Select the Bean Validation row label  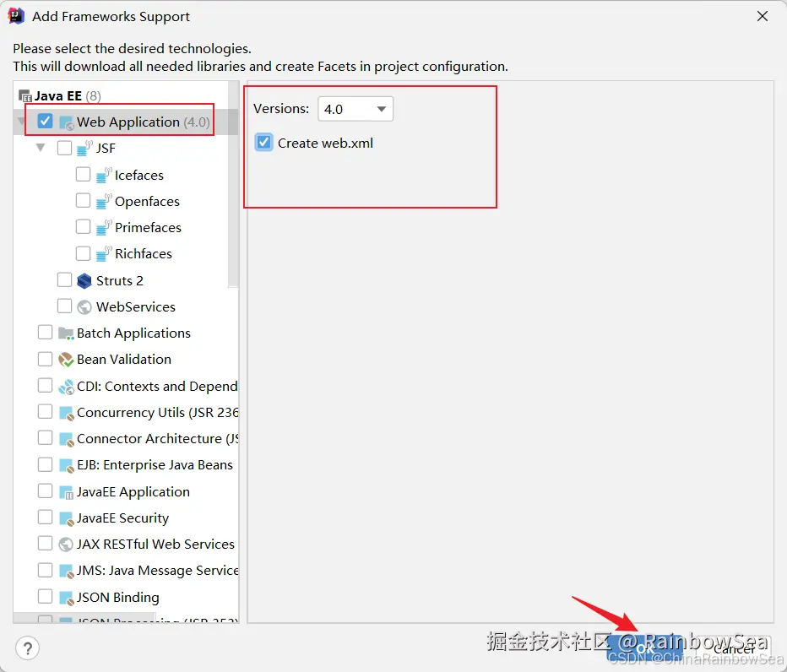[124, 360]
